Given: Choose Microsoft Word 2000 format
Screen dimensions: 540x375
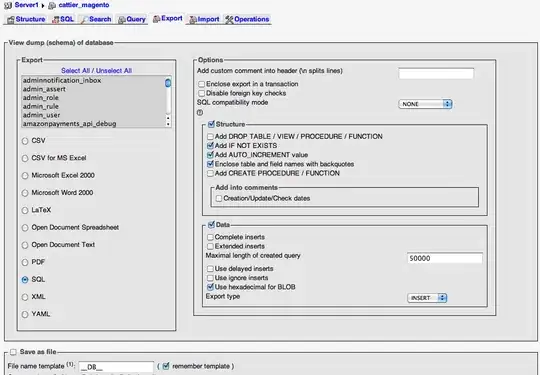Looking at the screenshot, I should click(x=25, y=193).
